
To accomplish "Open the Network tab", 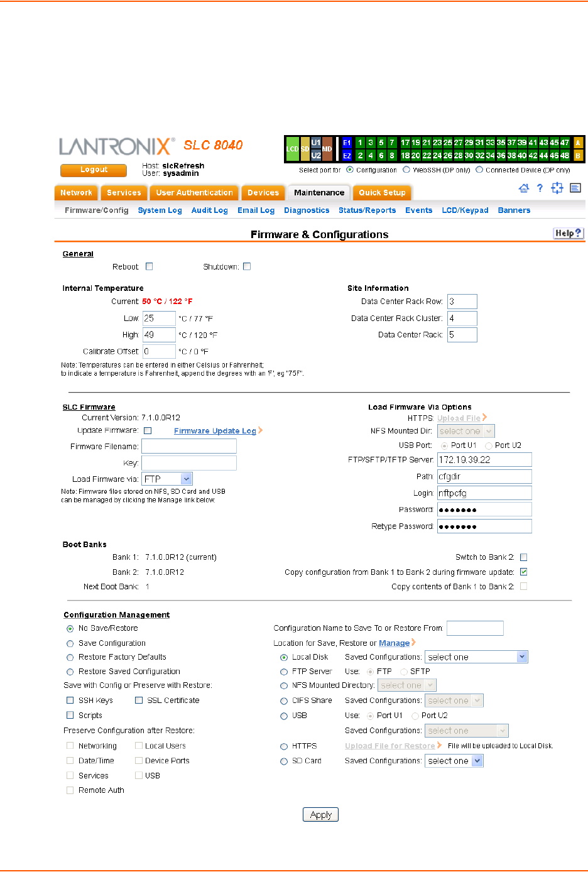I will pos(76,193).
